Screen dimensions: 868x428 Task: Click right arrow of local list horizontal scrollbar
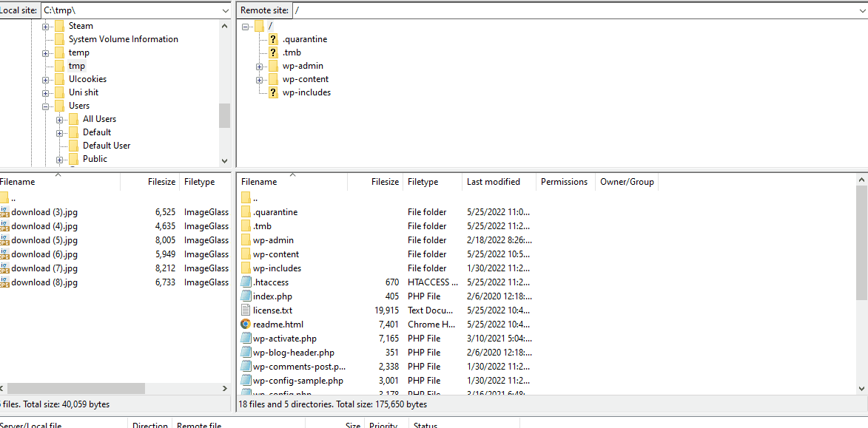(224, 389)
